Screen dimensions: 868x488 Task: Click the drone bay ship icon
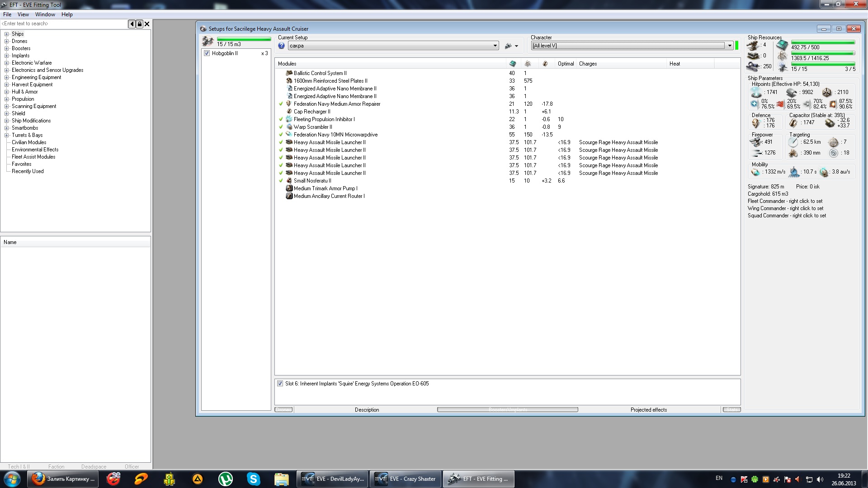coord(208,41)
